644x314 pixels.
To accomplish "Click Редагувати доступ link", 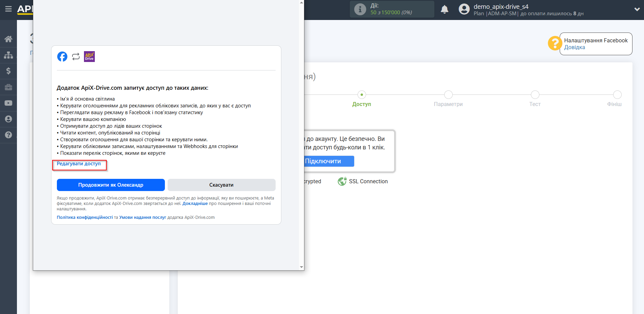I will coord(79,164).
